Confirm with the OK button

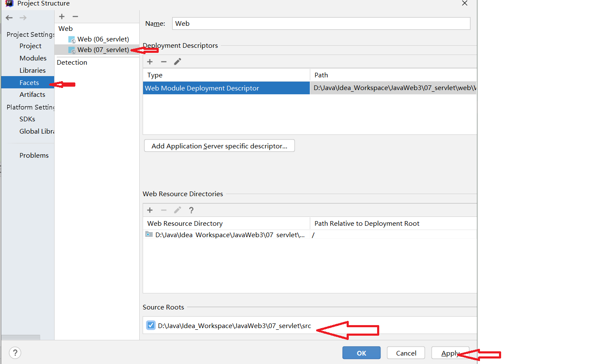click(x=361, y=353)
